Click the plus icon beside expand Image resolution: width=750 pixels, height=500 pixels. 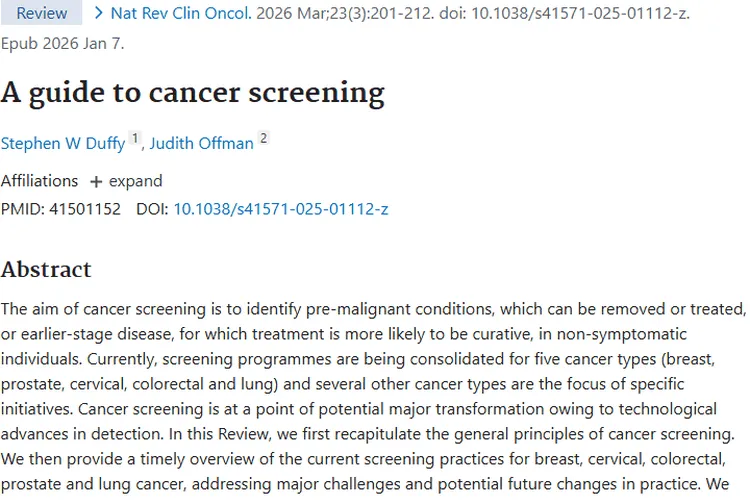click(96, 182)
